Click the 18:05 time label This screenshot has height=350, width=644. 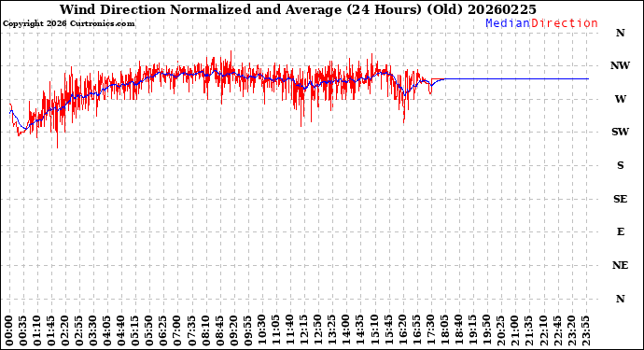click(x=444, y=330)
